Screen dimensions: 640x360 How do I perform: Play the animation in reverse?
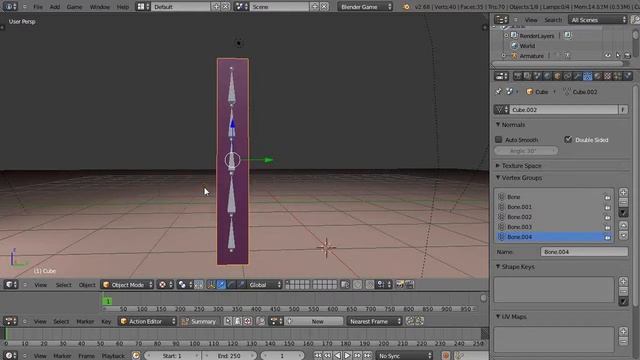pyautogui.click(x=338, y=356)
